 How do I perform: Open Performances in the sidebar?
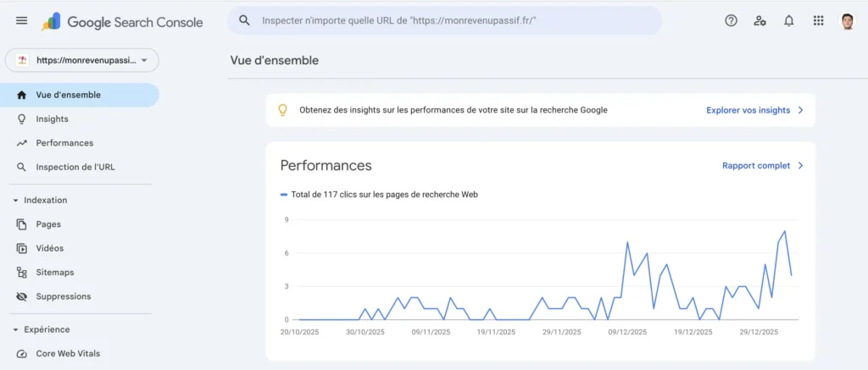click(64, 143)
